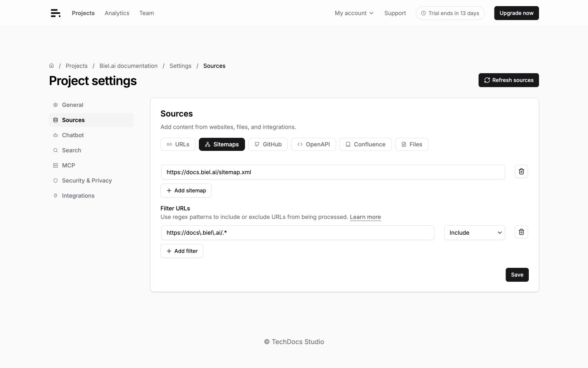Switch to the Confluence source tab
The image size is (588, 368).
365,144
